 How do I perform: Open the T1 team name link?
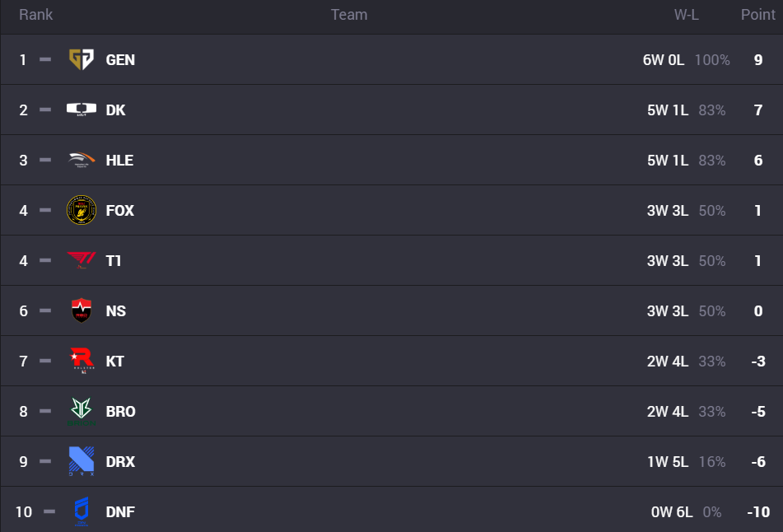pos(114,261)
